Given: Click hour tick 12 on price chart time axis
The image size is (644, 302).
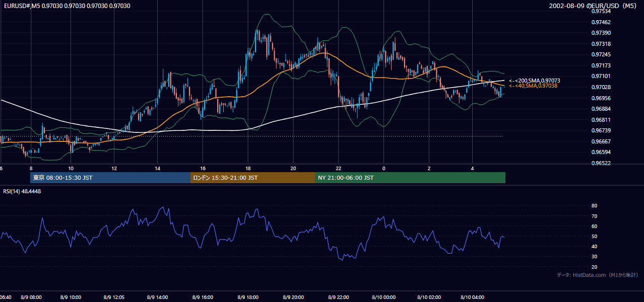Looking at the screenshot, I should pos(114,168).
